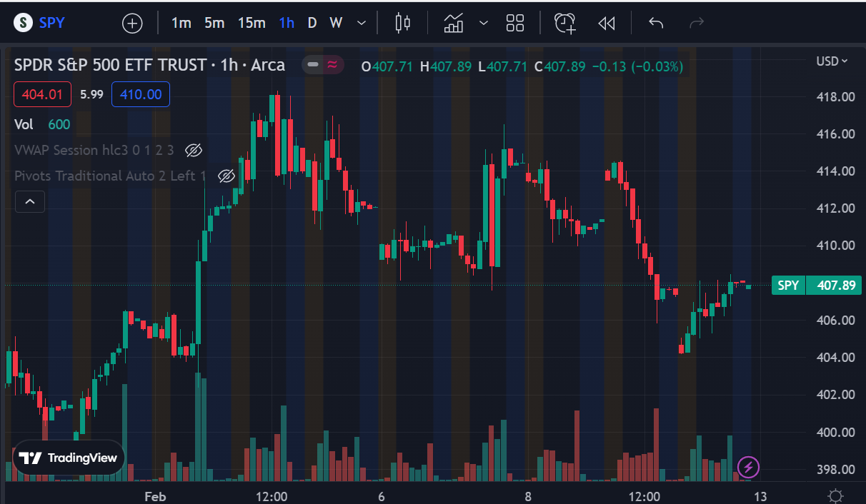Create an alert with the alarm clock icon
Screen dimensions: 866x504
point(565,23)
